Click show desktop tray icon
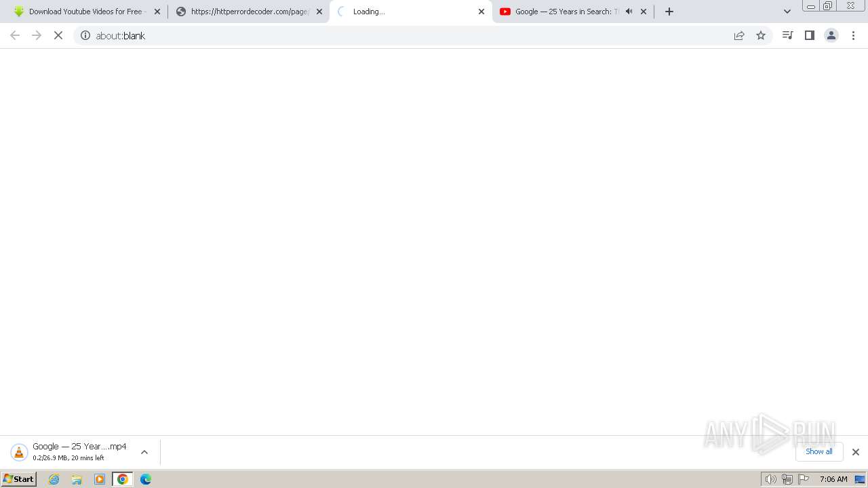Screen dimensions: 868x488 860,479
